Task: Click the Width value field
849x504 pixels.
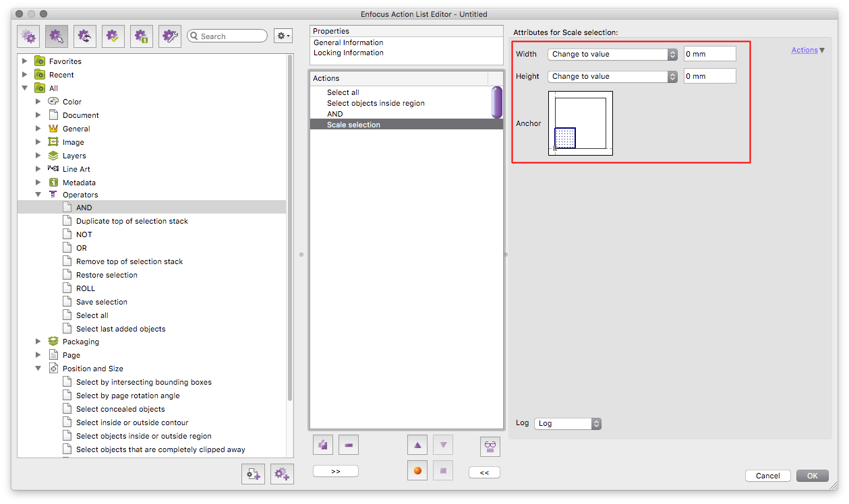Action: point(709,54)
